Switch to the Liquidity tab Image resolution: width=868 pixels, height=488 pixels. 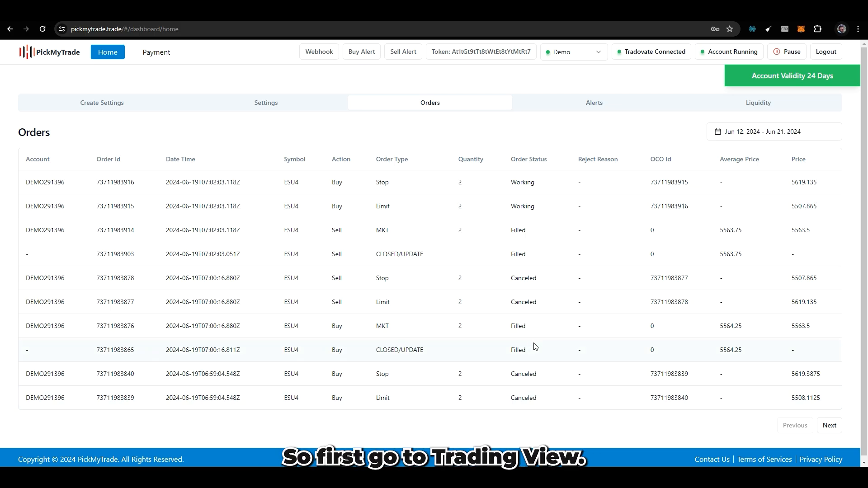tap(758, 103)
